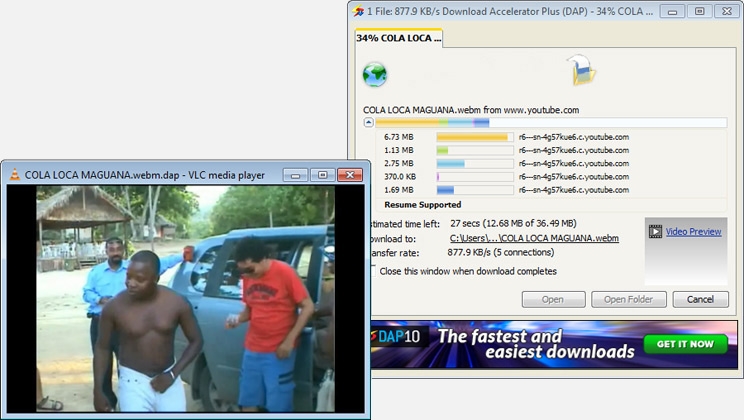Collapse the connections detail list
744x420 pixels.
[368, 122]
